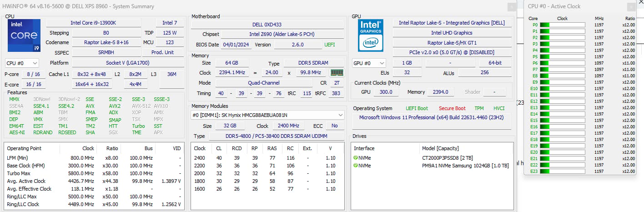This screenshot has height=212, width=644.
Task: Click the 2394.1 MHz memory clock field
Action: coord(232,73)
